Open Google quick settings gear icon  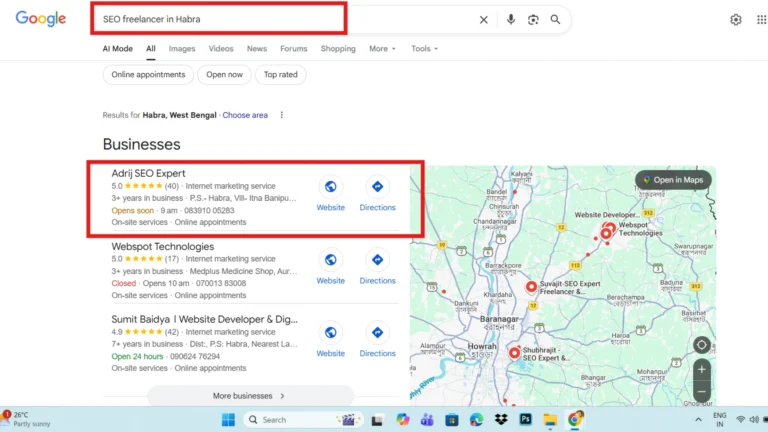pos(736,20)
